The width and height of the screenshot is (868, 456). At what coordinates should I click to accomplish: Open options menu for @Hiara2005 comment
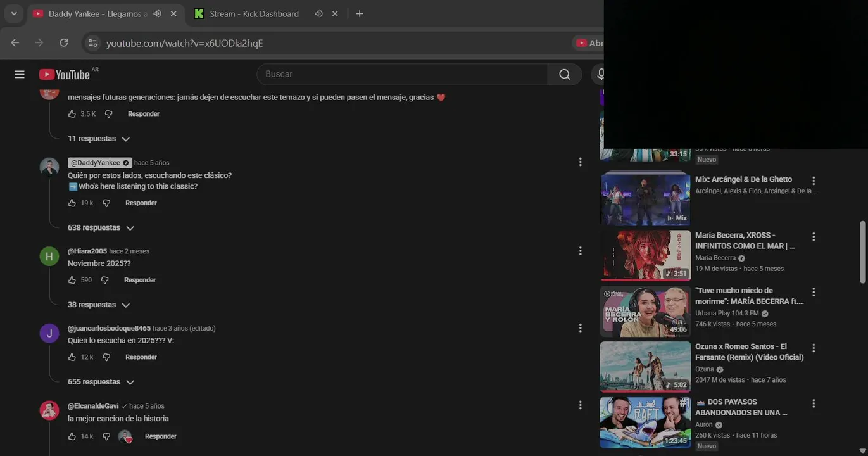(x=580, y=251)
